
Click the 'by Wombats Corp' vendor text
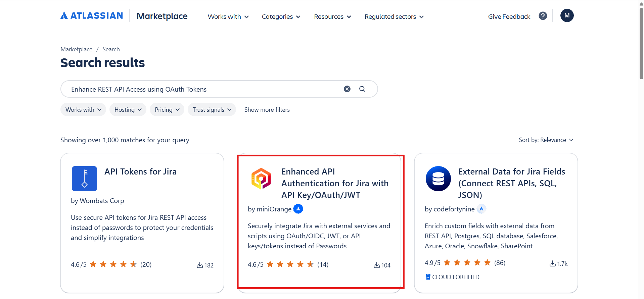(97, 201)
